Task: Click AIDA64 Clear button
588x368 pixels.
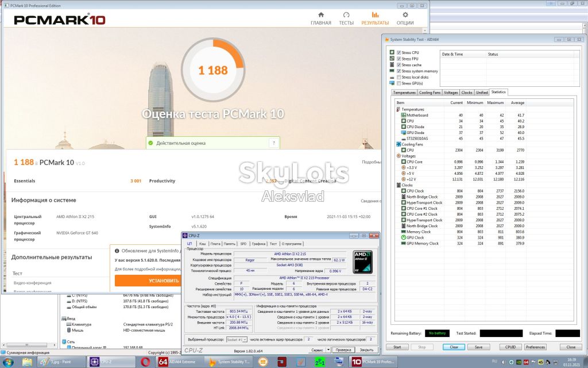Action: point(454,347)
